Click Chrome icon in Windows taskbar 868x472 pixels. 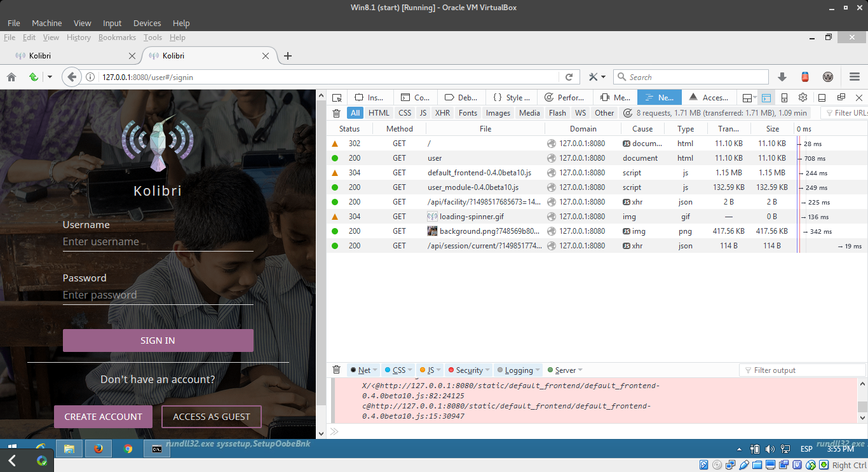128,448
